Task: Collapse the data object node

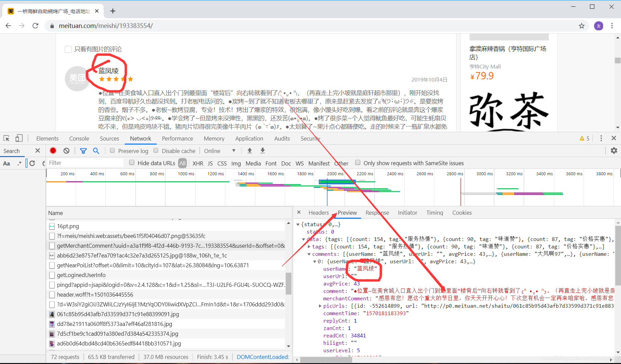Action: (303, 239)
